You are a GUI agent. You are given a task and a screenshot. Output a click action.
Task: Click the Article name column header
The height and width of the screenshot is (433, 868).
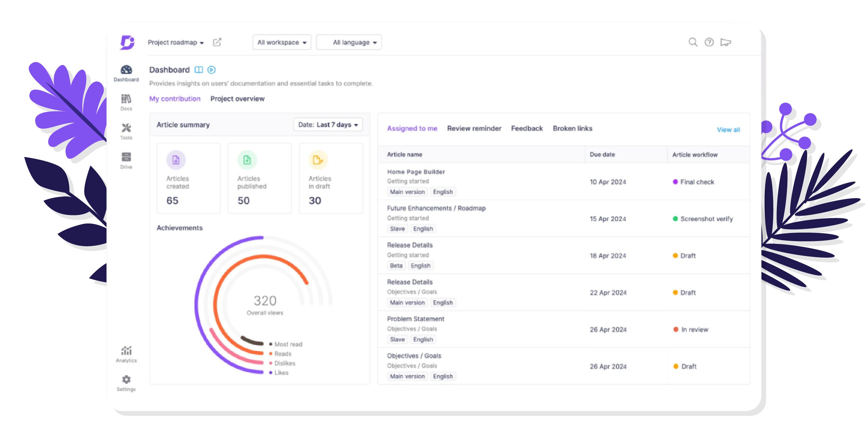tap(404, 155)
